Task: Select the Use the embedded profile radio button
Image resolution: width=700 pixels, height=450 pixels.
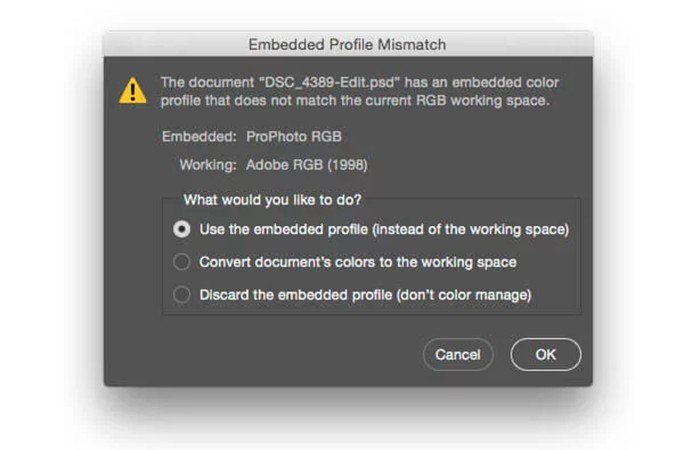Action: [x=182, y=229]
